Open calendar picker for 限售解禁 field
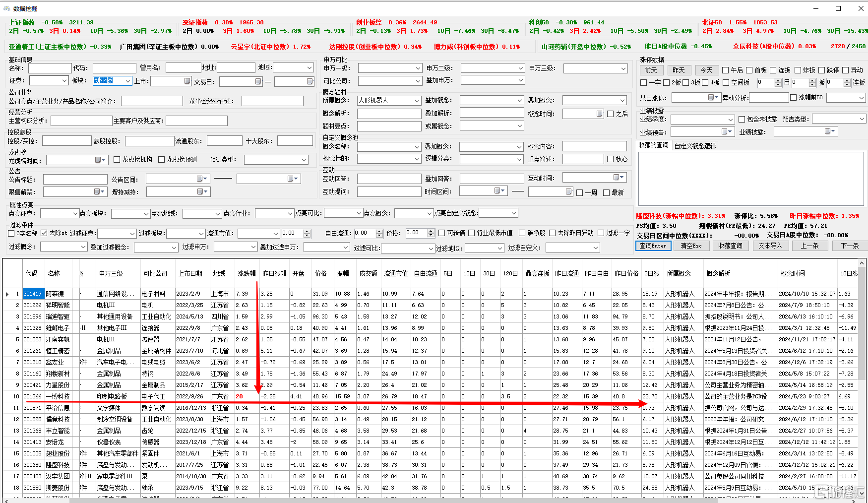The width and height of the screenshot is (868, 503). (x=99, y=192)
